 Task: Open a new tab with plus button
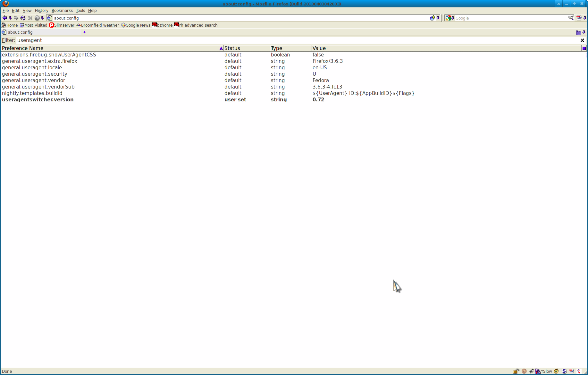click(x=85, y=32)
